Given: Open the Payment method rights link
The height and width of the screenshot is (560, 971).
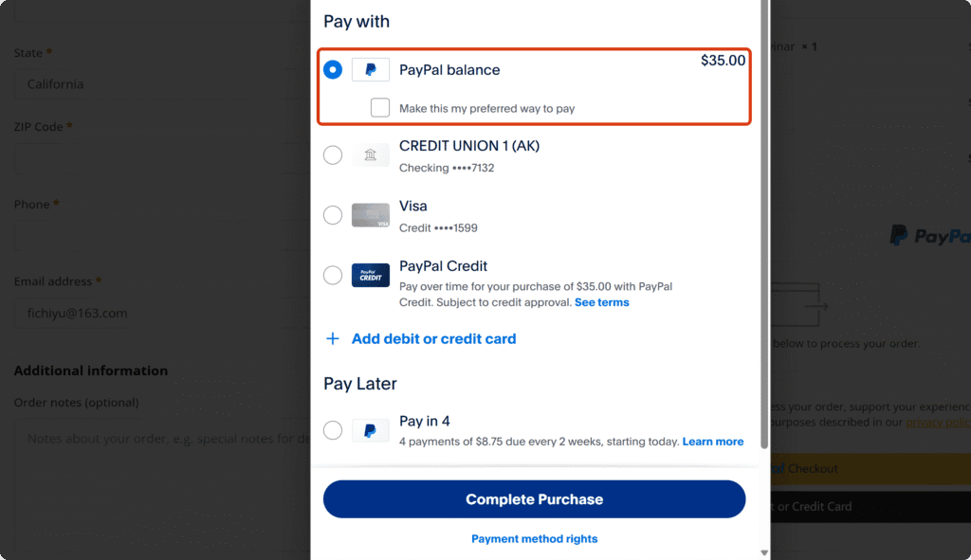Looking at the screenshot, I should tap(534, 539).
